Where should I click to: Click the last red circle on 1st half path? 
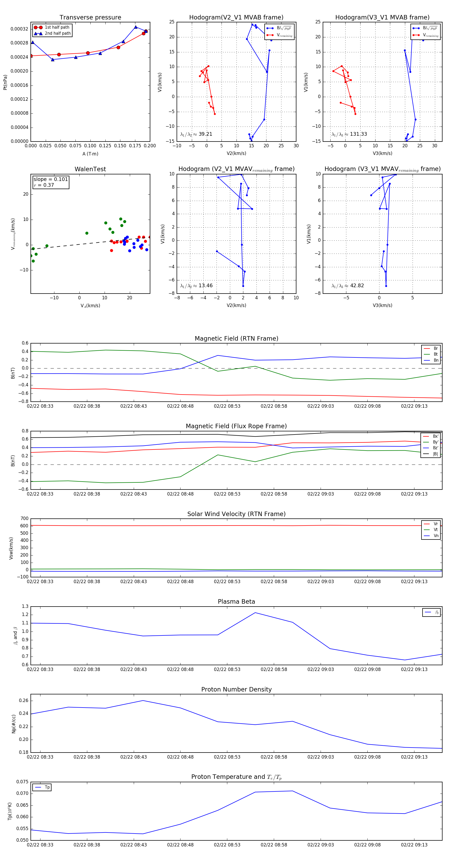(146, 31)
